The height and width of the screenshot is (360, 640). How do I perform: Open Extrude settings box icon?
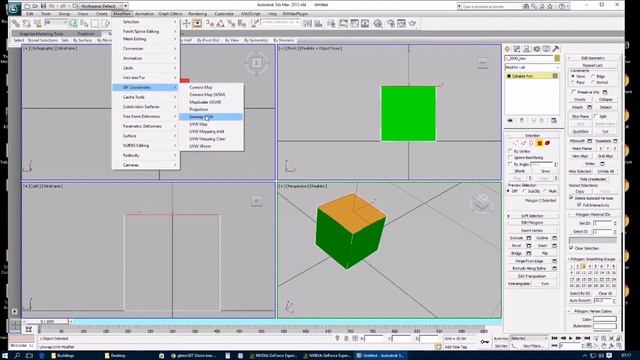tap(529, 238)
